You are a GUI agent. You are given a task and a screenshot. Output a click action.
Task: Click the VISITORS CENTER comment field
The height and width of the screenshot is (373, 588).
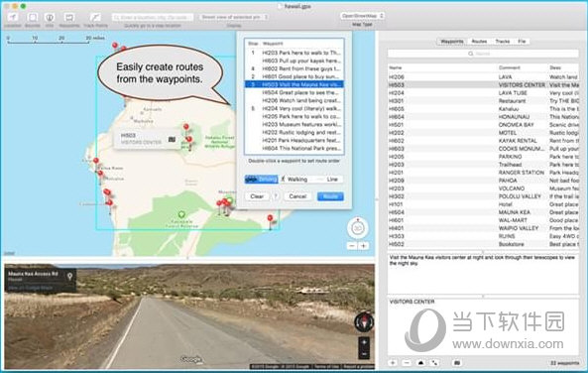483,326
